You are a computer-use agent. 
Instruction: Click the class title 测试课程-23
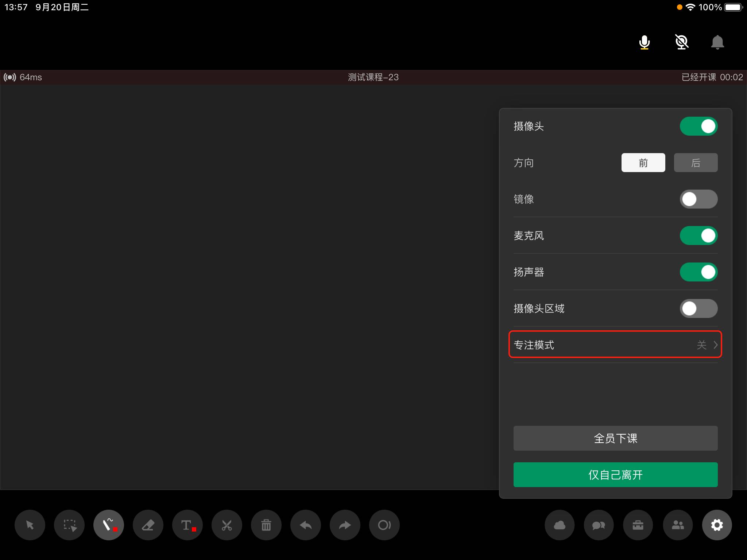click(373, 77)
